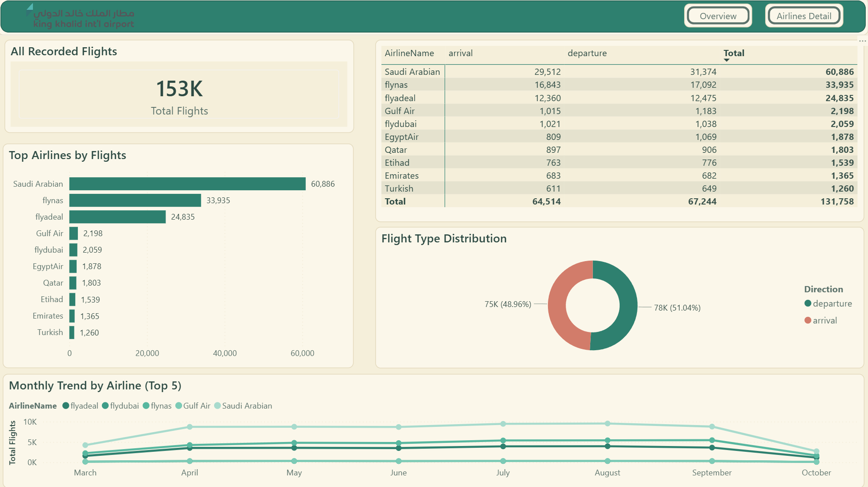868x487 pixels.
Task: Click the Emirates bar in the chart
Action: 72,316
